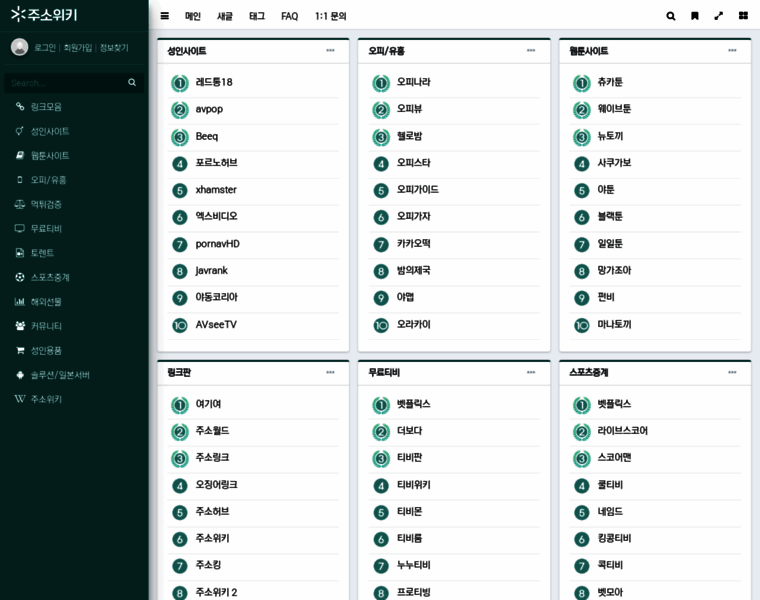The image size is (760, 600).
Task: Toggle the hamburger sidebar menu
Action: 165,16
